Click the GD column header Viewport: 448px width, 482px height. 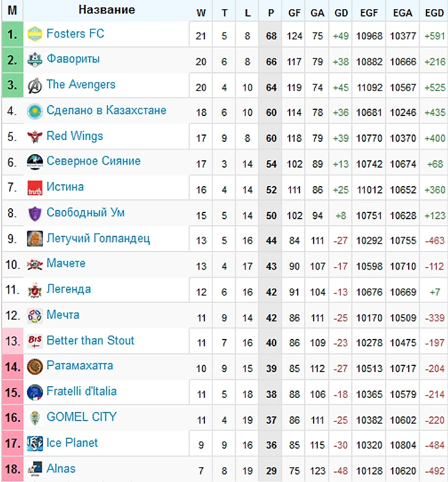click(x=341, y=13)
